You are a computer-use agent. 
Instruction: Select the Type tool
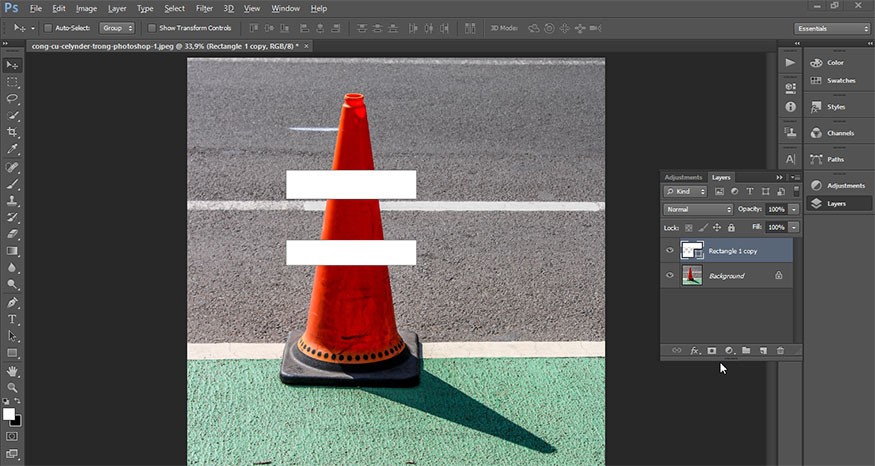pyautogui.click(x=13, y=319)
